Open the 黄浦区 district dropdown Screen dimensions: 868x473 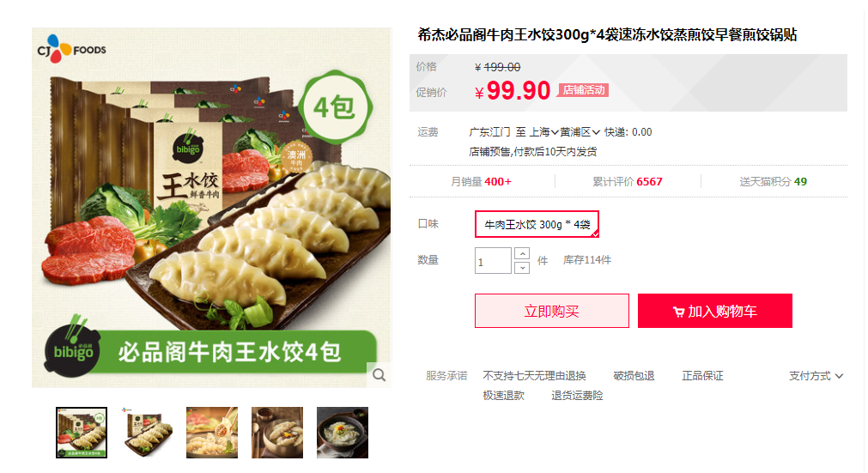pyautogui.click(x=580, y=132)
